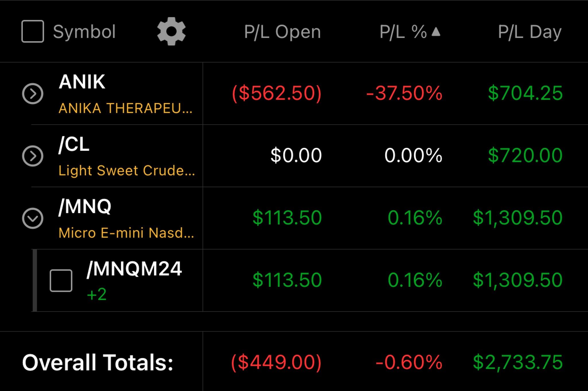Select the /MNQM24 contract row

pyautogui.click(x=310, y=280)
